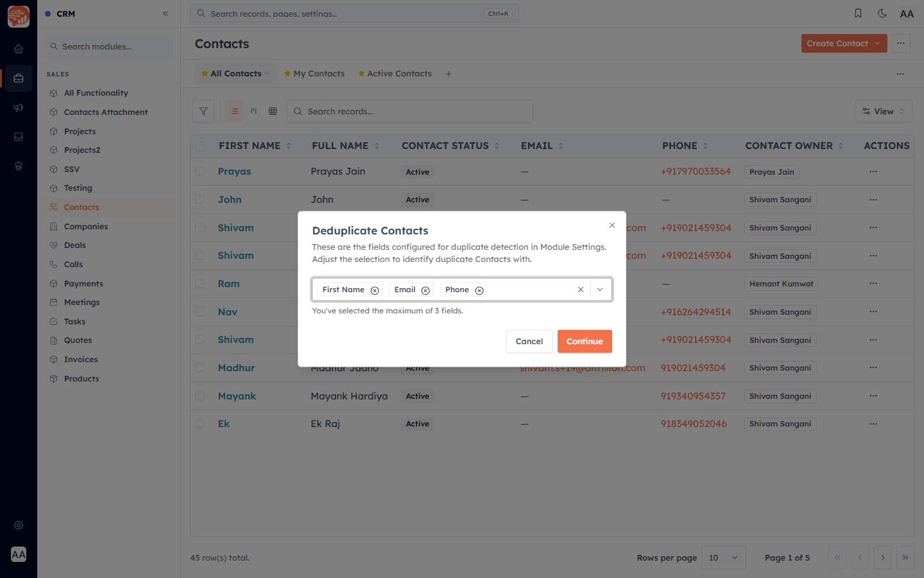
Task: Click the Cancel button
Action: tap(529, 341)
